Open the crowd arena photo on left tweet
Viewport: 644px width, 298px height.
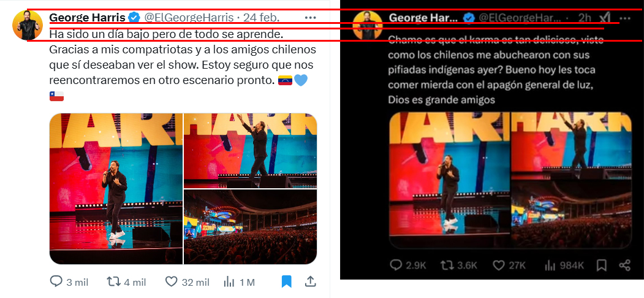click(x=250, y=227)
